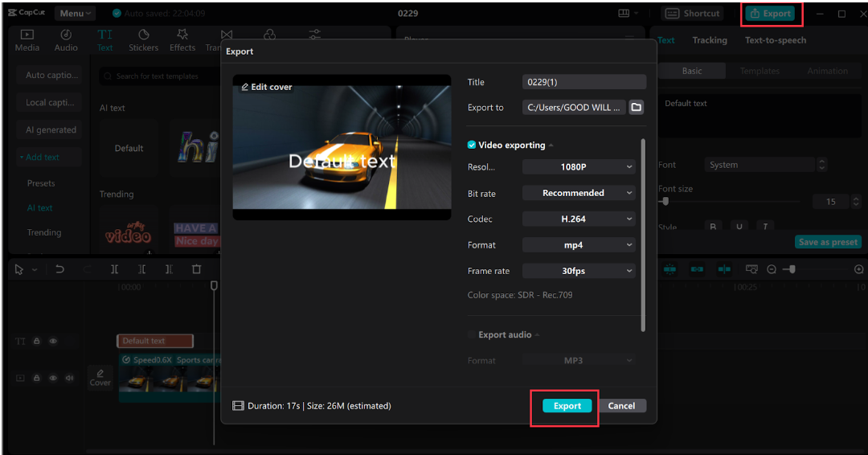Click Cancel in the Export dialog
This screenshot has width=868, height=455.
[621, 406]
